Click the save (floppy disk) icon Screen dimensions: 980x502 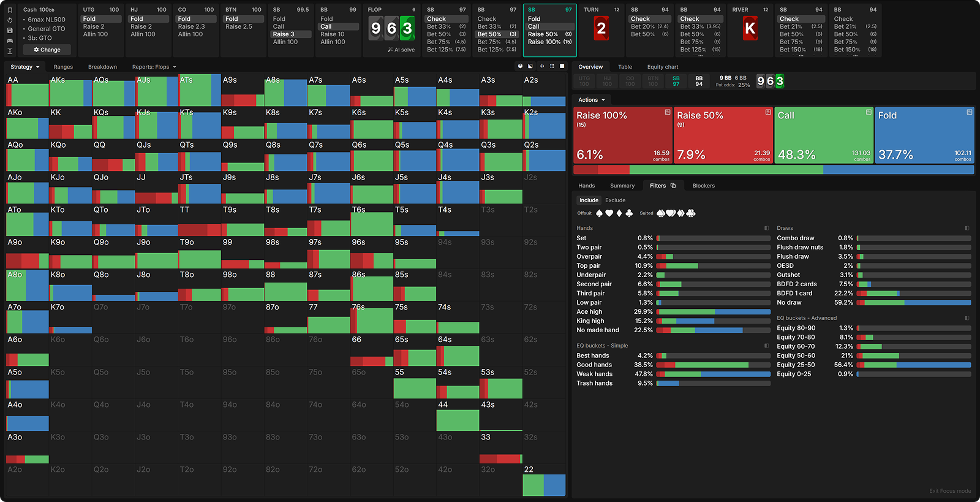[x=10, y=30]
